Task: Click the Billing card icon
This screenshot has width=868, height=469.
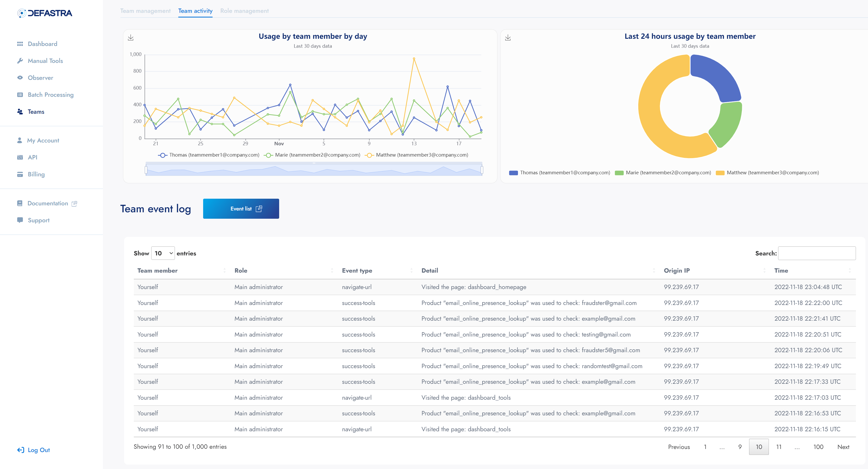Action: pos(20,174)
